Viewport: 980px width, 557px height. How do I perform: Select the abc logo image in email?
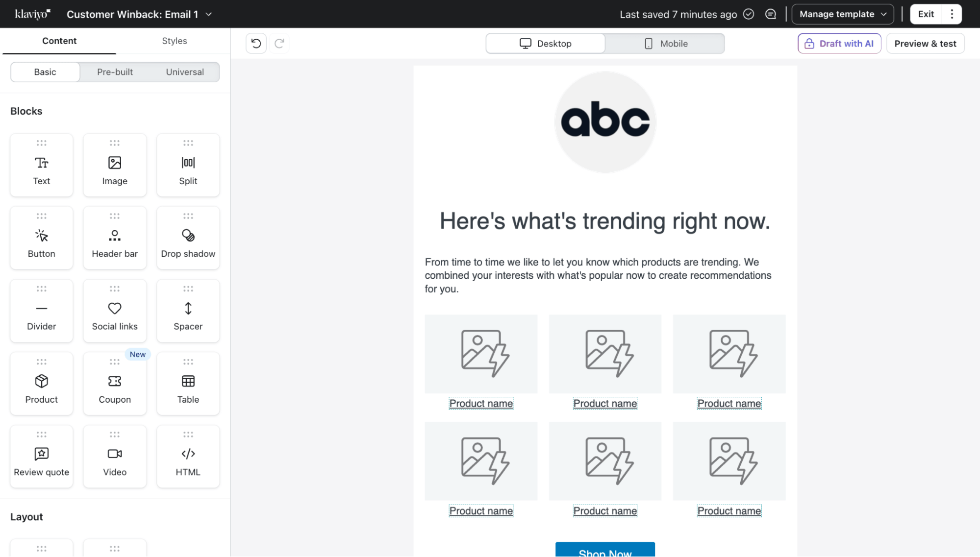pos(605,122)
